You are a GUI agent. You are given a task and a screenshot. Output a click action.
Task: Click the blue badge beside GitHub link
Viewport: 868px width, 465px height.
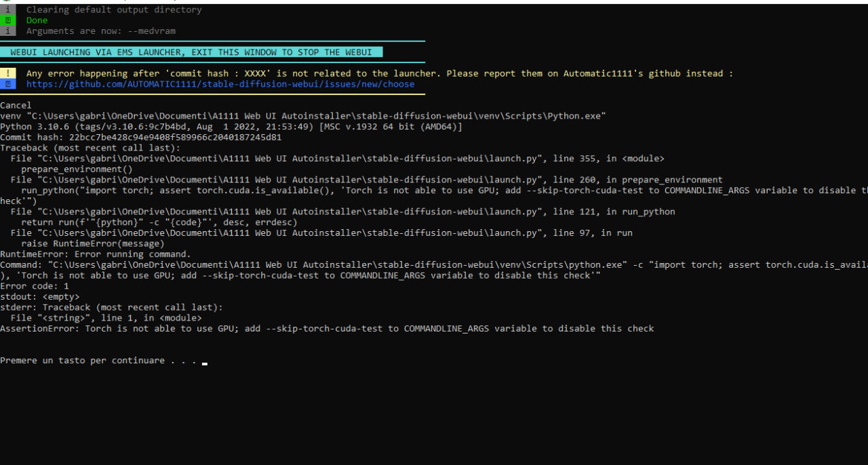[x=8, y=84]
